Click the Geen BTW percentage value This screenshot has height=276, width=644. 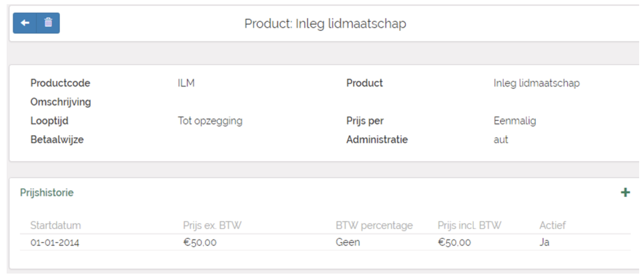348,242
